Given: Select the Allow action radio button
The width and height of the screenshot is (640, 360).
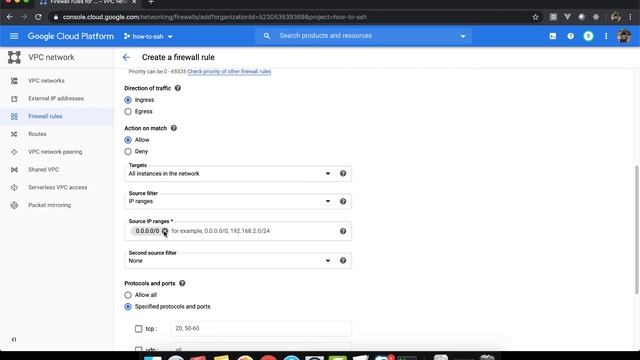Looking at the screenshot, I should tap(128, 140).
